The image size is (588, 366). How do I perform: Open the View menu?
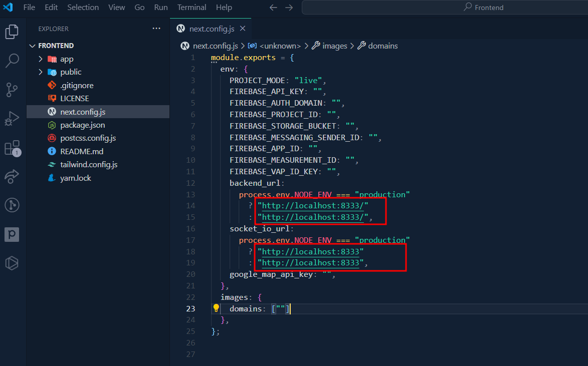(x=117, y=8)
